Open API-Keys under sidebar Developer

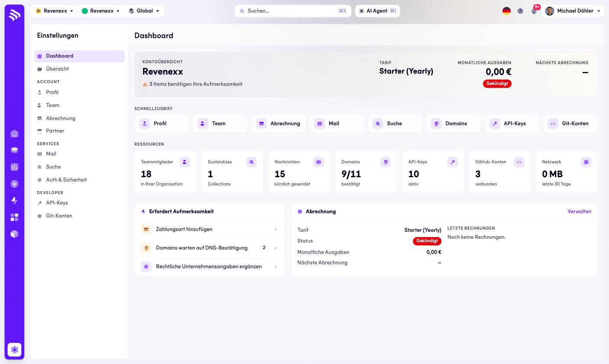(79, 203)
